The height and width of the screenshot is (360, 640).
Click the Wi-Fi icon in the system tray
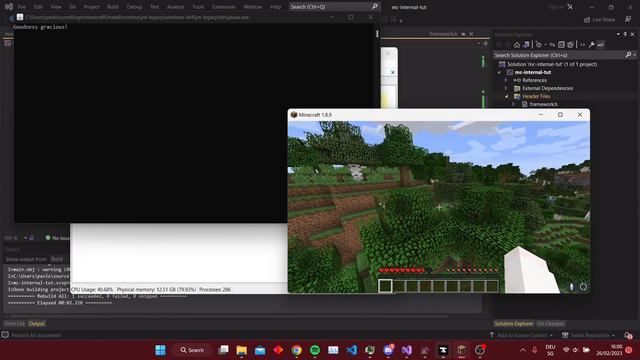pyautogui.click(x=566, y=350)
